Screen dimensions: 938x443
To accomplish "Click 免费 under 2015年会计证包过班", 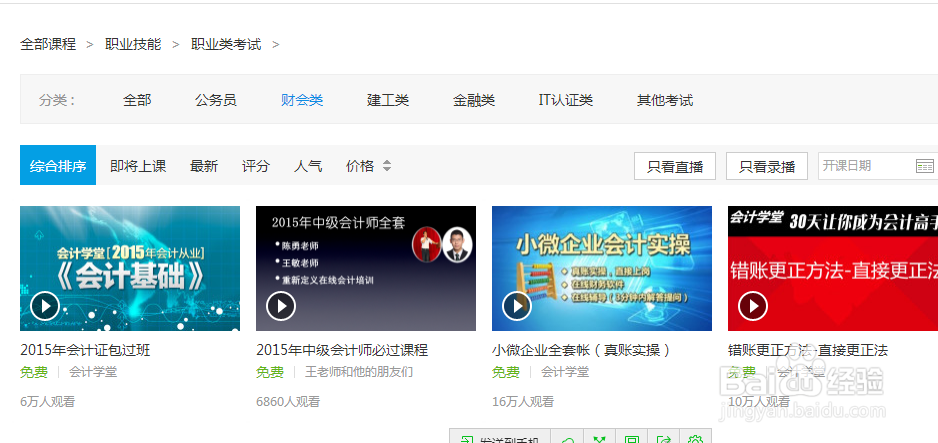I will pyautogui.click(x=34, y=372).
